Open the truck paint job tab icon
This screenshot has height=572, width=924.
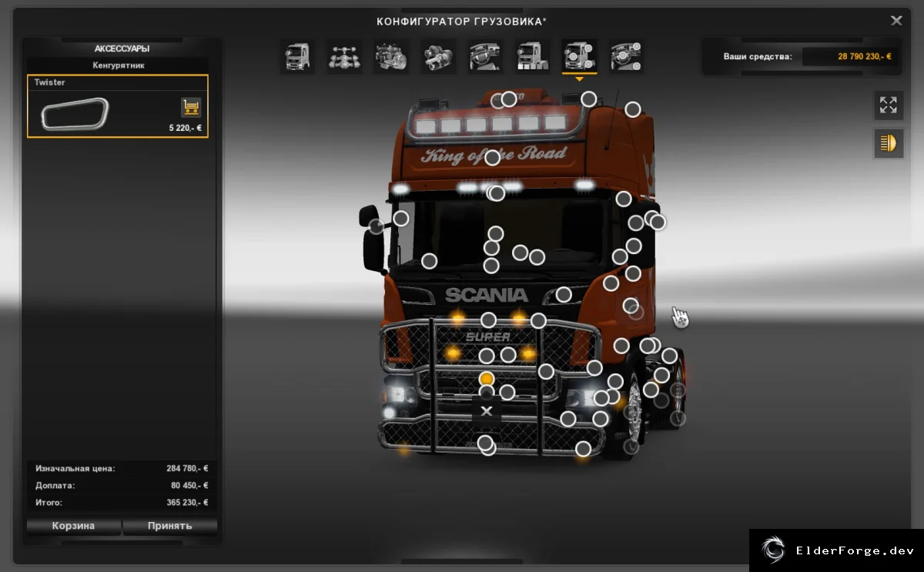tap(532, 56)
